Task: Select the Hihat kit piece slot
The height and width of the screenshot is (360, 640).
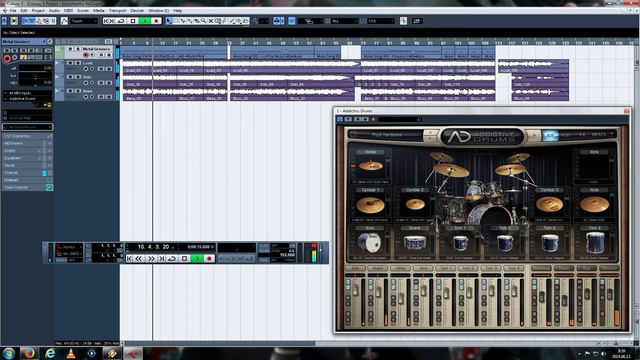Action: tap(371, 165)
